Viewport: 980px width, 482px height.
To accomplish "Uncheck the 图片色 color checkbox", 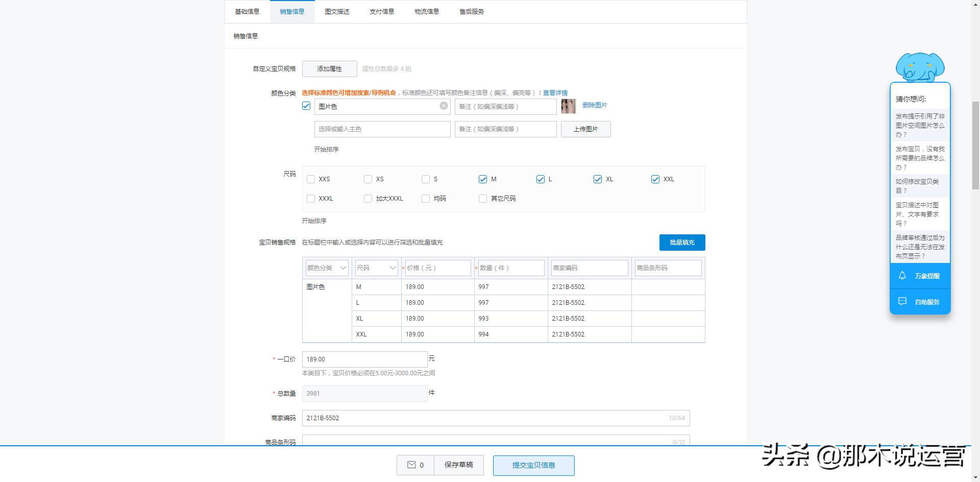I will tap(306, 106).
